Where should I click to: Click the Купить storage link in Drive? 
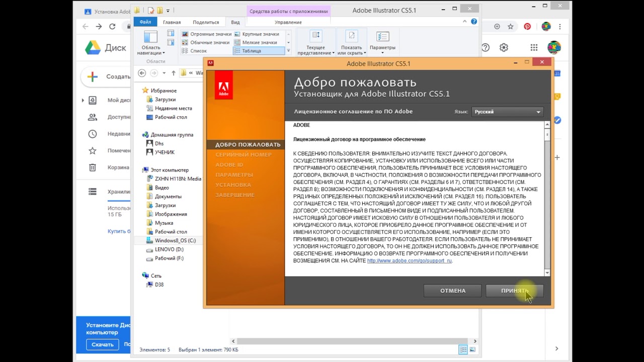coord(119,231)
